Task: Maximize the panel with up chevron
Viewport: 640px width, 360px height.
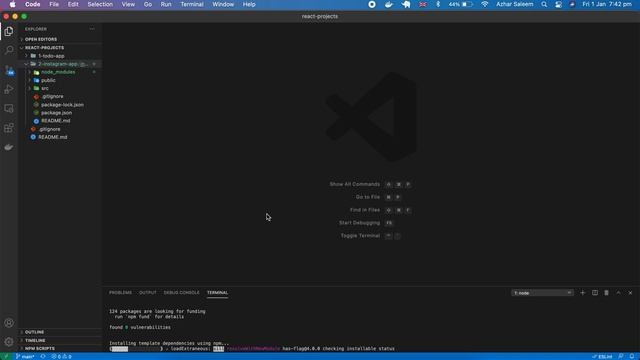Action: pyautogui.click(x=618, y=293)
